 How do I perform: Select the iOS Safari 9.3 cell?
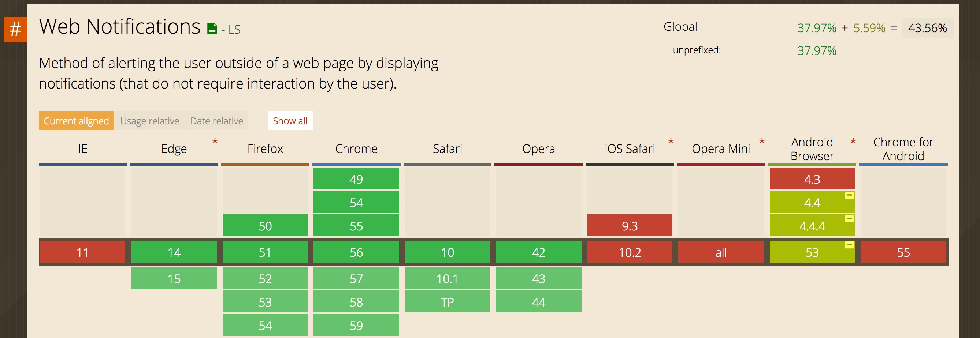click(630, 226)
